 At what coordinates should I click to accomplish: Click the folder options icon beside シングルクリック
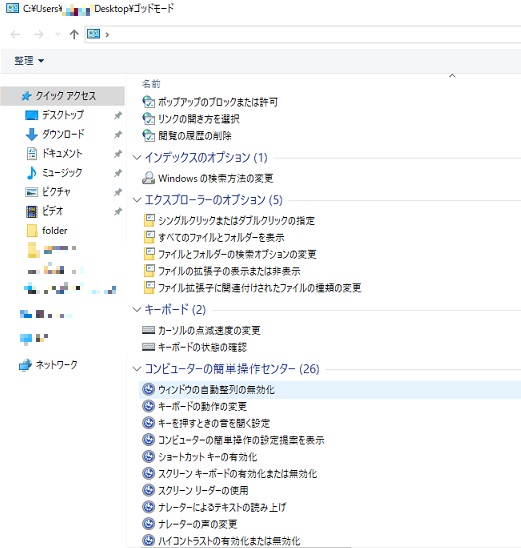click(149, 221)
